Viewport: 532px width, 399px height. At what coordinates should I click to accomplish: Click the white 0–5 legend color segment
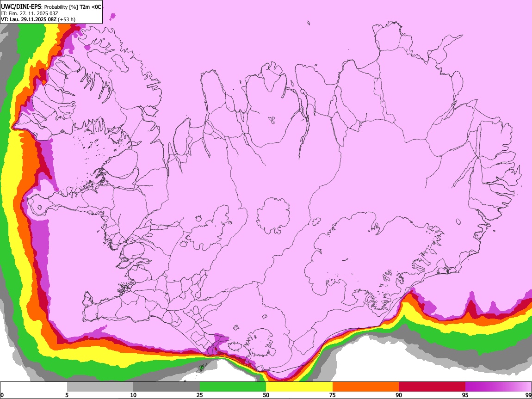34,387
